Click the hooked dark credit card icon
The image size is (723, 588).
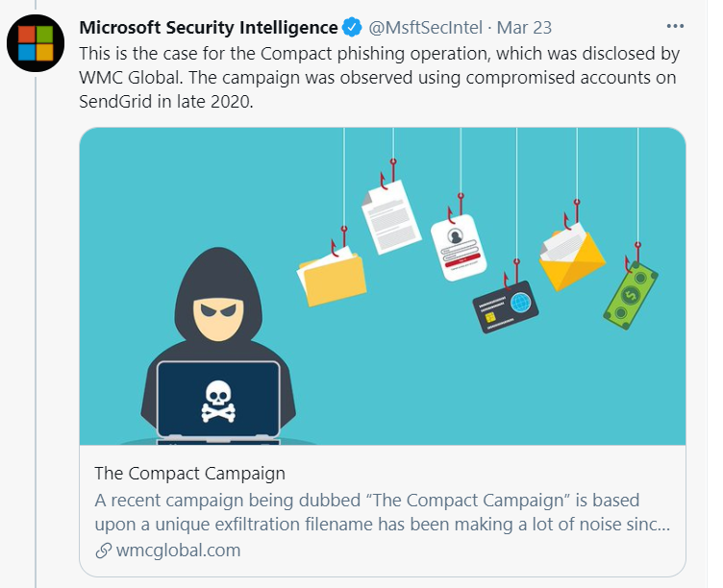point(506,305)
